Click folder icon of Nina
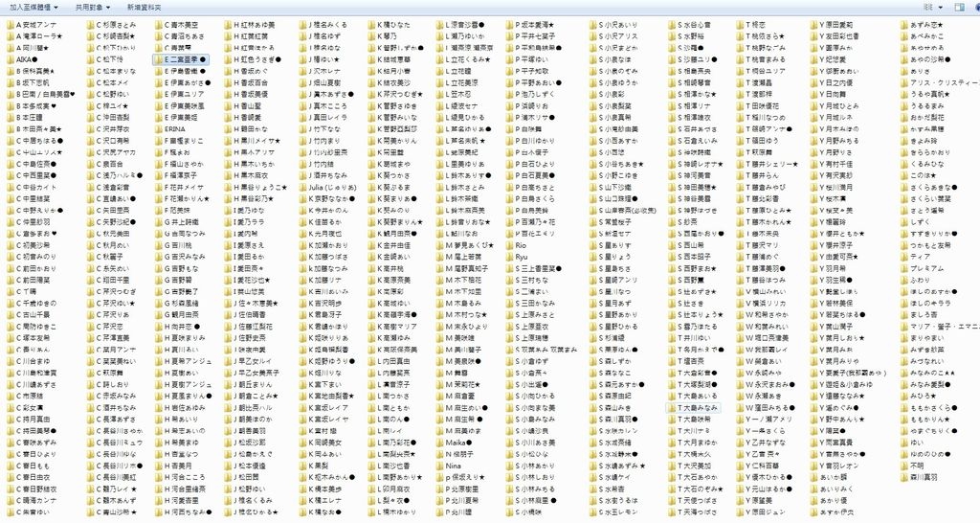Screen dimensions: 980x523 click(439, 466)
